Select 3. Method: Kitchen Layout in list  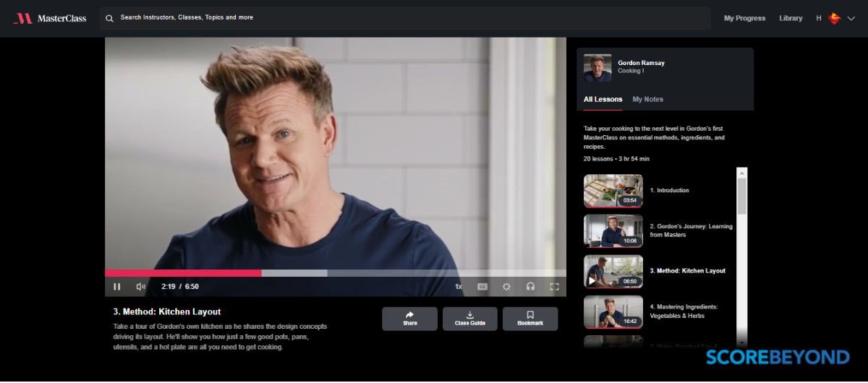coord(687,271)
